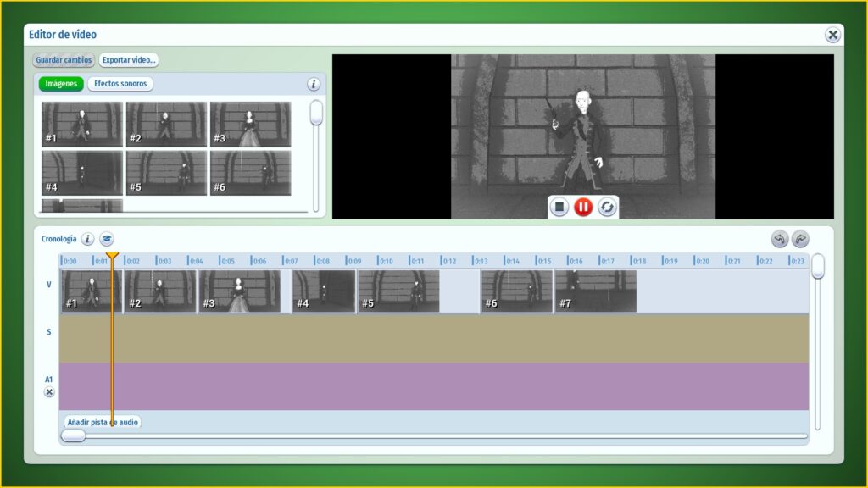Click the Guardar cambios button

(x=64, y=60)
